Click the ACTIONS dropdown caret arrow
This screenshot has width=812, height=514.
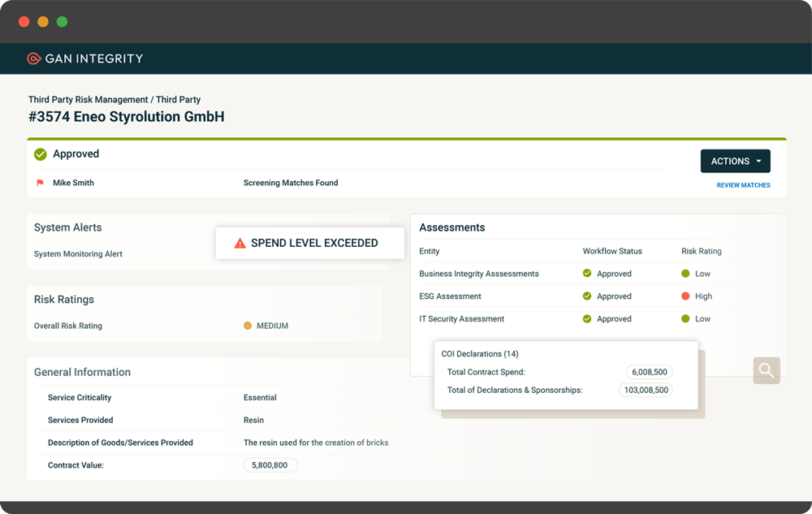(x=758, y=161)
